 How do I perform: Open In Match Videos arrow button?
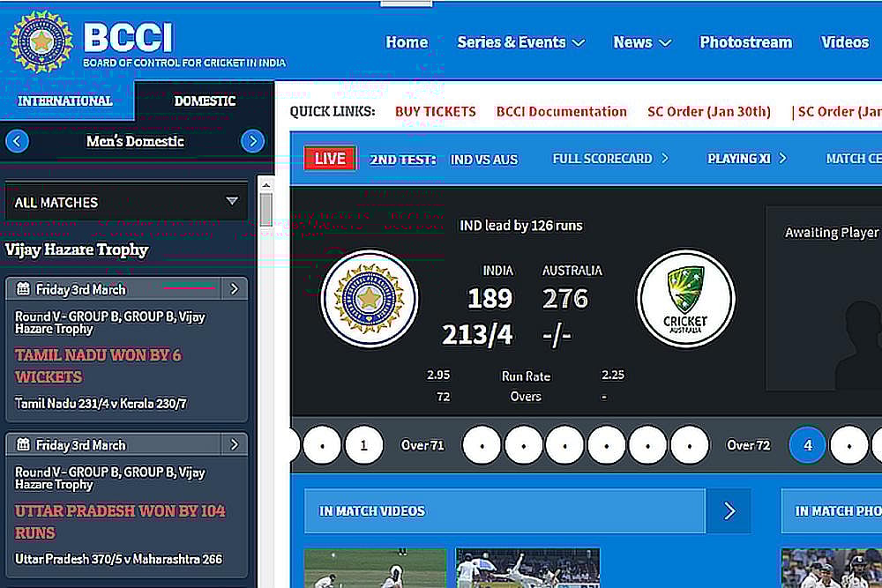[x=729, y=511]
